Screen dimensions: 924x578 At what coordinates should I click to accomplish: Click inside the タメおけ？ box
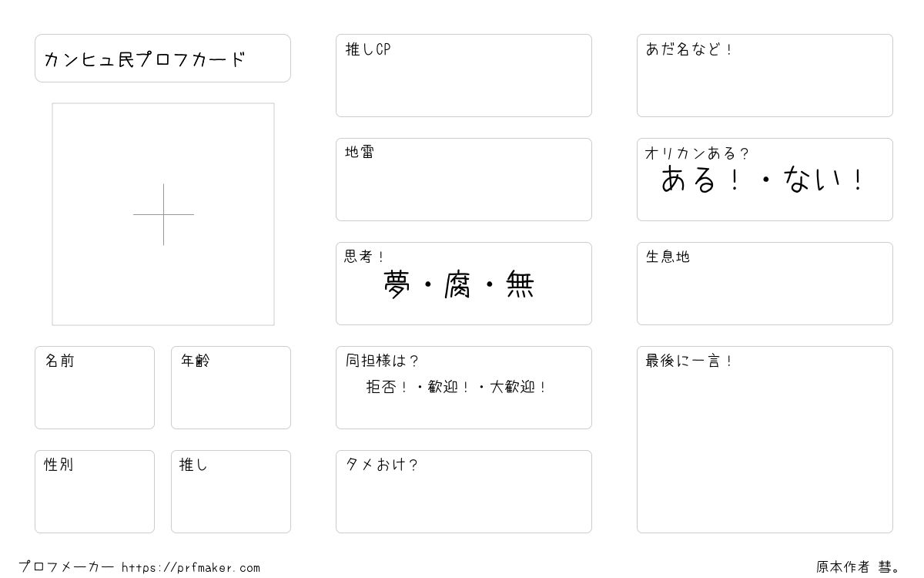pos(464,492)
